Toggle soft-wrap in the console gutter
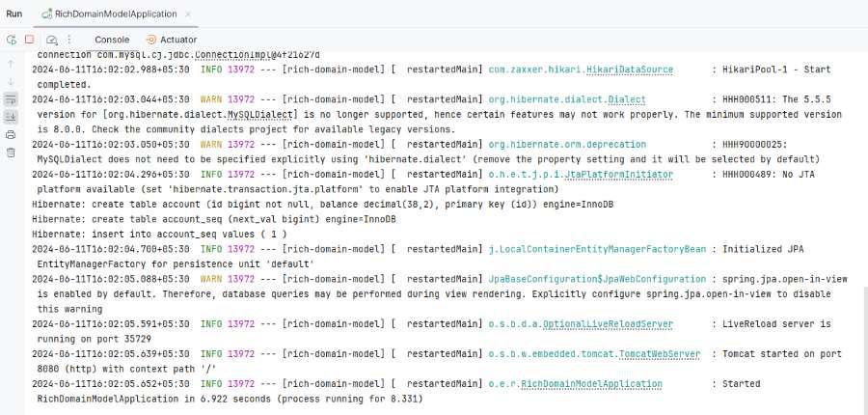The width and height of the screenshot is (868, 415). 11,99
